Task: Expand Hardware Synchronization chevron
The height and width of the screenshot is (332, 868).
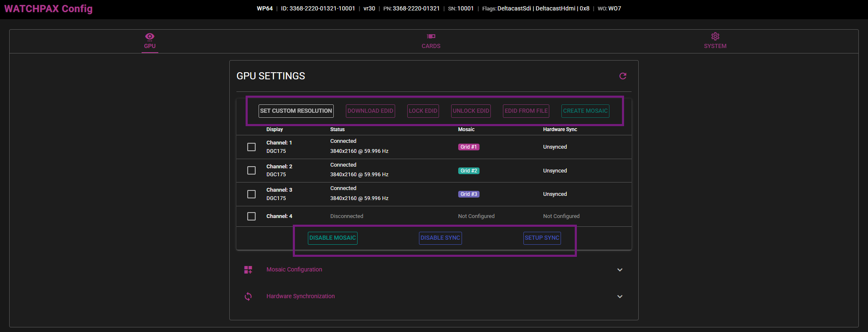Action: (620, 297)
